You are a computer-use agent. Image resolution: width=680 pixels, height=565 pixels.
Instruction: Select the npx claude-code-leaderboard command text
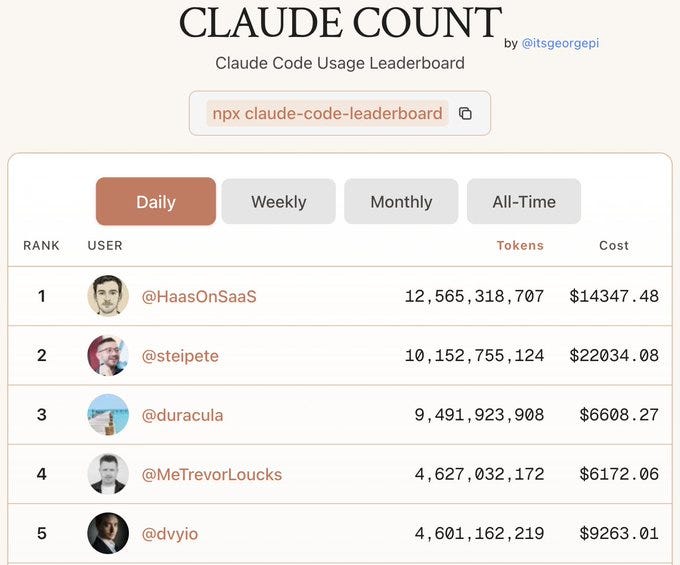pyautogui.click(x=327, y=114)
